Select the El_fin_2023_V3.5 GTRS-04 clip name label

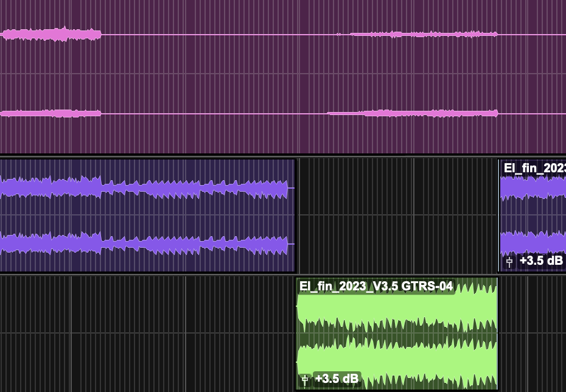pyautogui.click(x=376, y=286)
